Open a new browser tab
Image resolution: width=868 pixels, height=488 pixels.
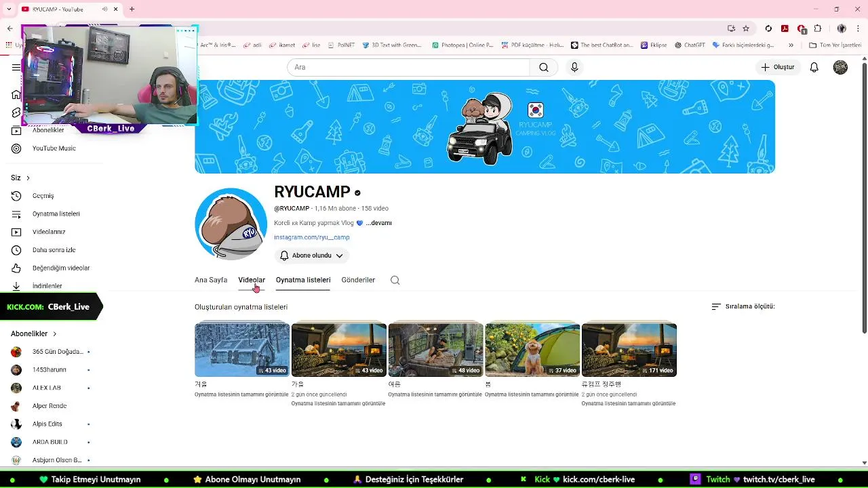132,9
